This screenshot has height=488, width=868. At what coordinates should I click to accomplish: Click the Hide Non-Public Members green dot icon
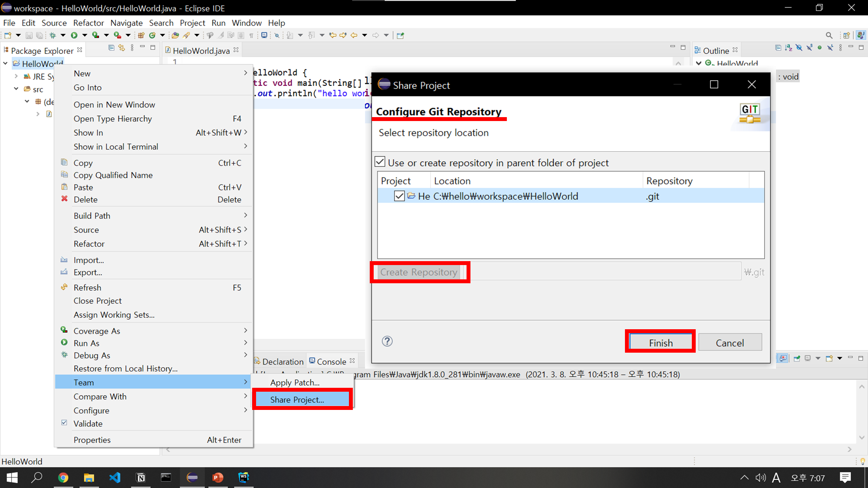click(819, 48)
